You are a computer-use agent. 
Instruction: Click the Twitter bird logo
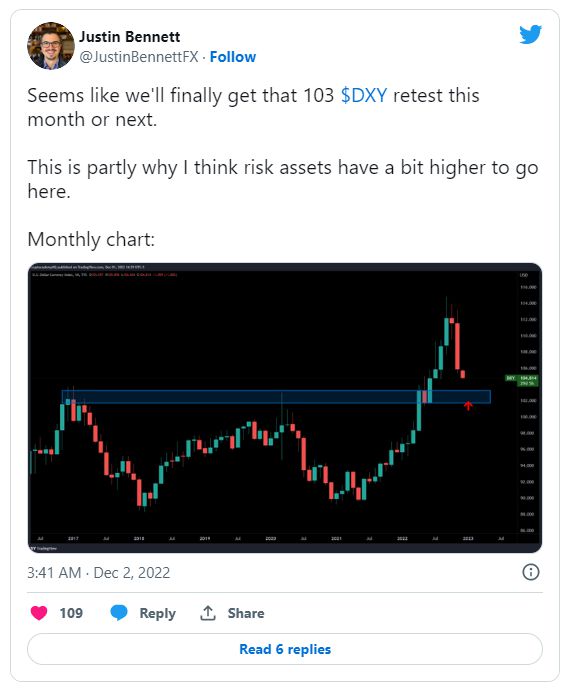click(x=530, y=34)
